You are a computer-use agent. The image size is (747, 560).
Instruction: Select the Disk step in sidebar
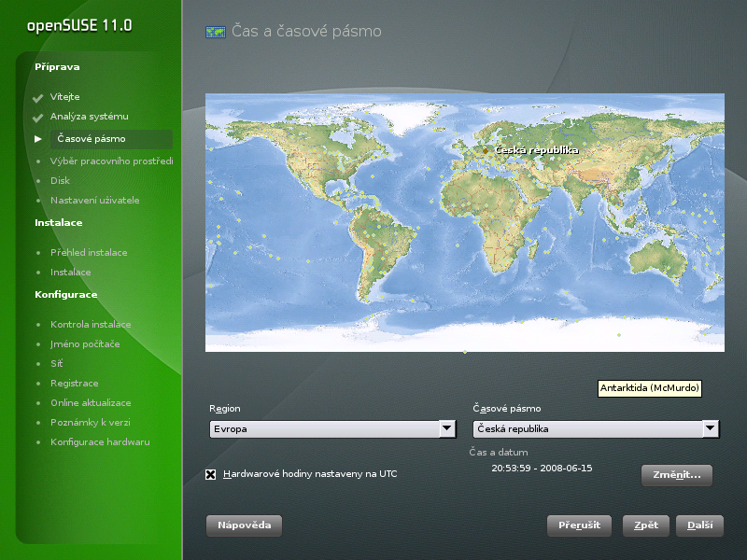[60, 180]
